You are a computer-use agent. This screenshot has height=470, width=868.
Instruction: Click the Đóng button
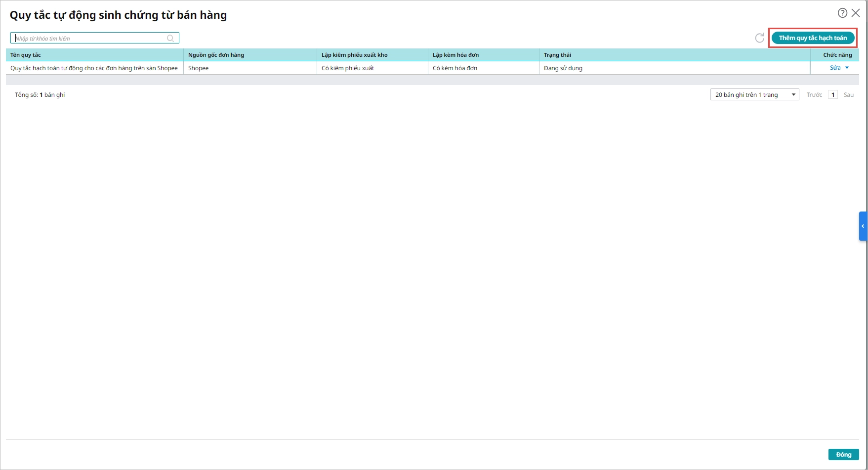[843, 455]
